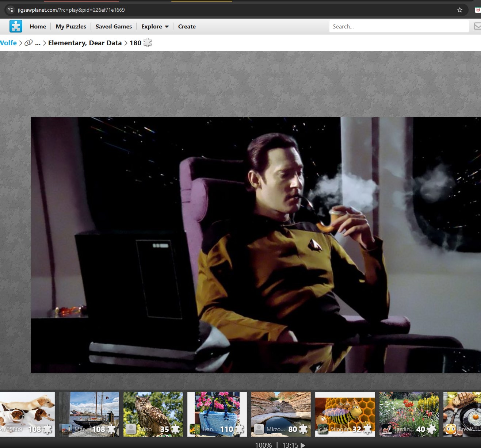Click the grey user avatar on the owl puzzle
The height and width of the screenshot is (448, 481).
pyautogui.click(x=131, y=429)
